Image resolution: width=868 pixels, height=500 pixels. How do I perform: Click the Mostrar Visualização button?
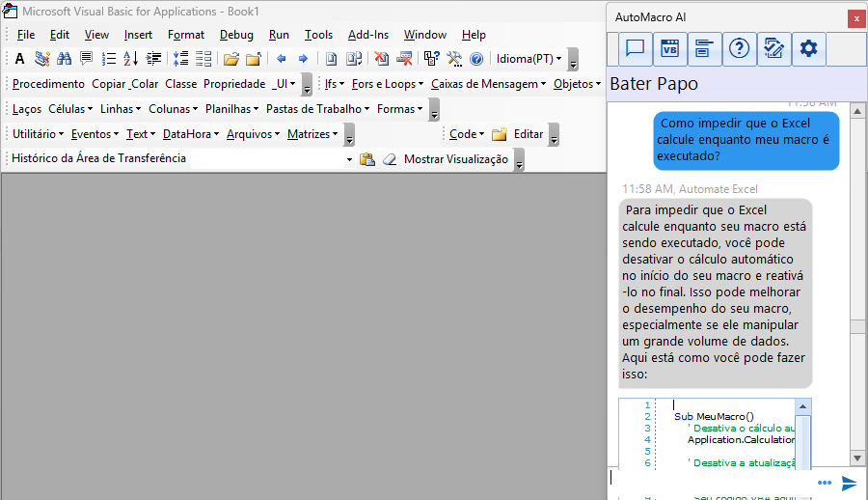pos(455,159)
